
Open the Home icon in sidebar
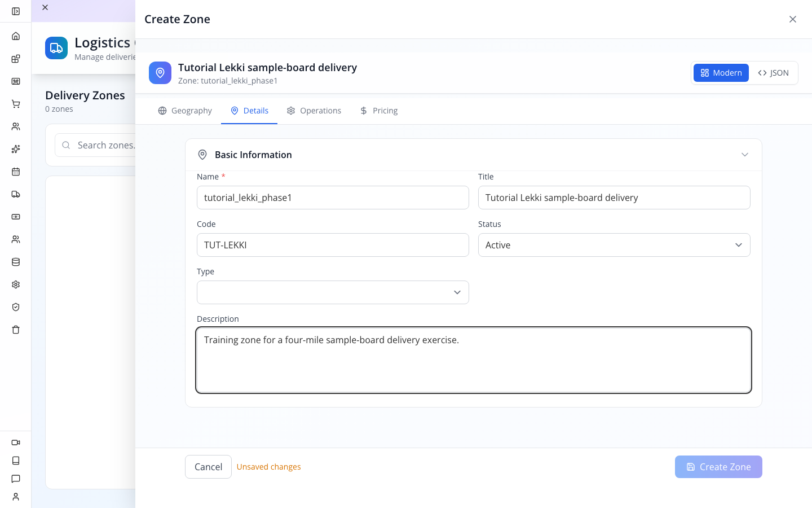(16, 36)
